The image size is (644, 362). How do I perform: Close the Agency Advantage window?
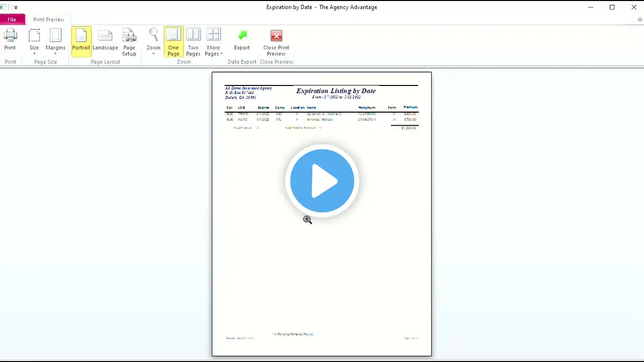click(x=634, y=7)
